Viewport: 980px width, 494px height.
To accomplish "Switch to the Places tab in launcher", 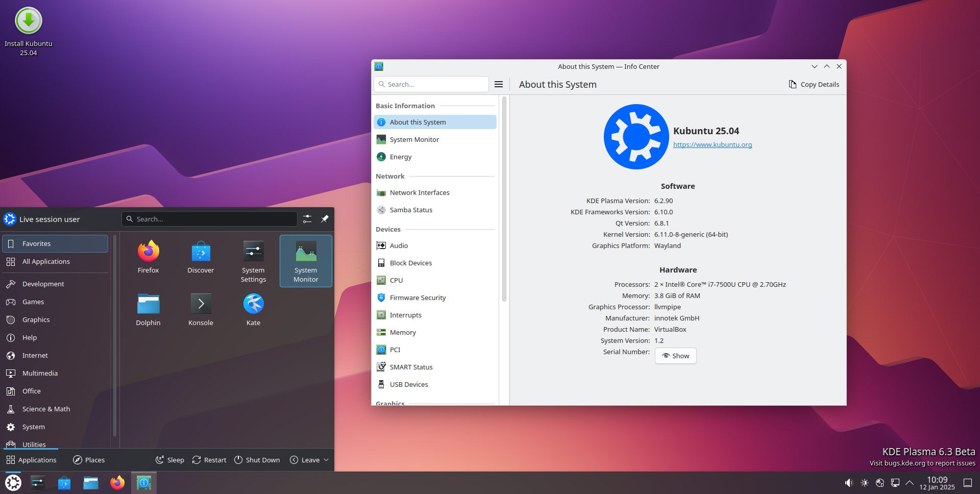I will (x=89, y=460).
